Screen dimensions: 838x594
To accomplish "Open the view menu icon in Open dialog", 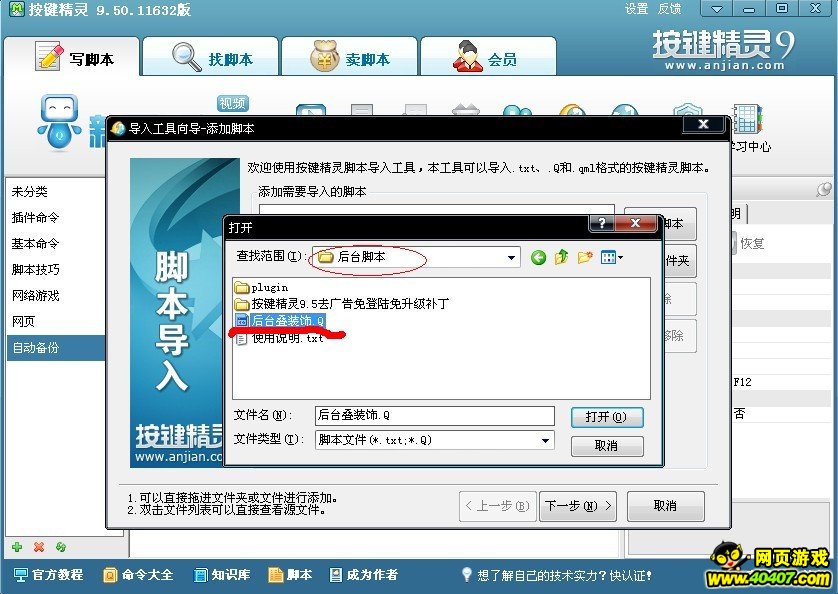I will click(611, 258).
